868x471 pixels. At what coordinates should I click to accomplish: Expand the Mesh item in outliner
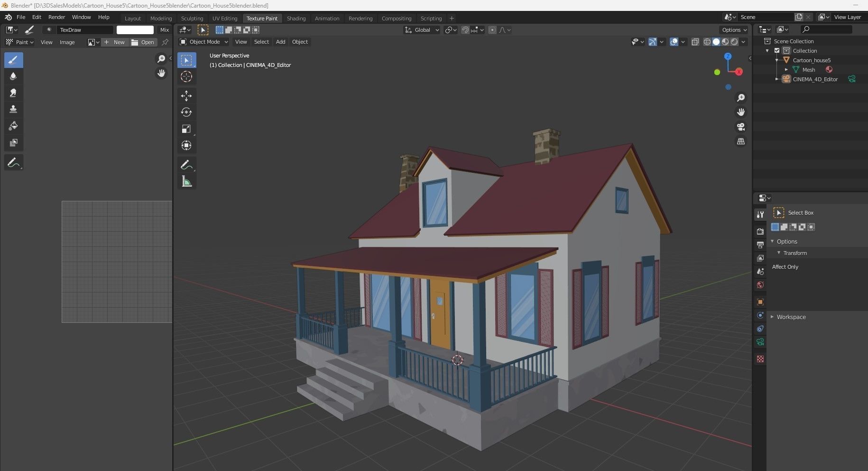pos(786,70)
